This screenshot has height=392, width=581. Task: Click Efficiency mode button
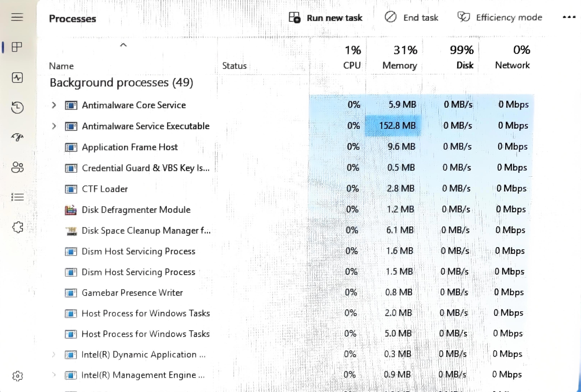point(500,17)
